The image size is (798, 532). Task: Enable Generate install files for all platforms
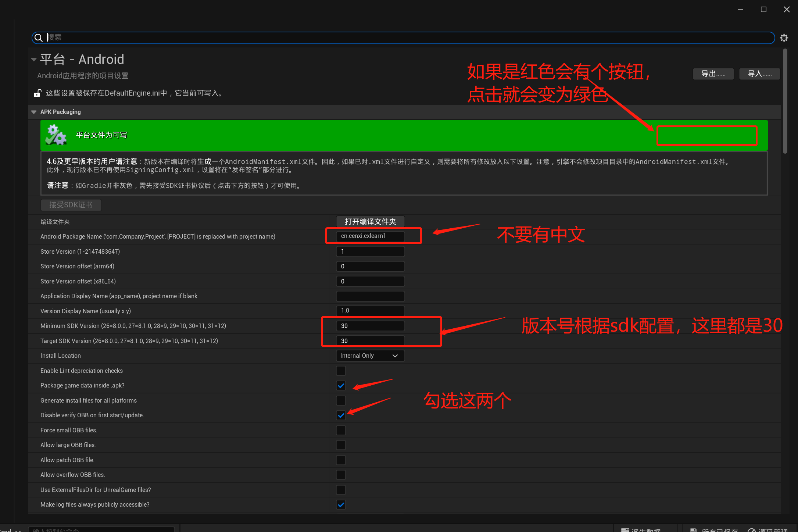[x=341, y=400]
